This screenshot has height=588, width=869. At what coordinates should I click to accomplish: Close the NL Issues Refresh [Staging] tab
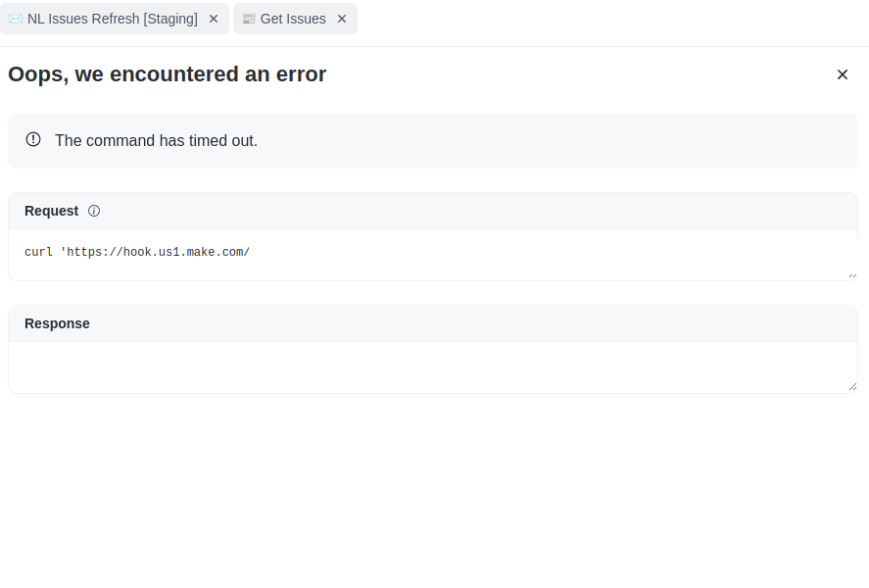214,19
